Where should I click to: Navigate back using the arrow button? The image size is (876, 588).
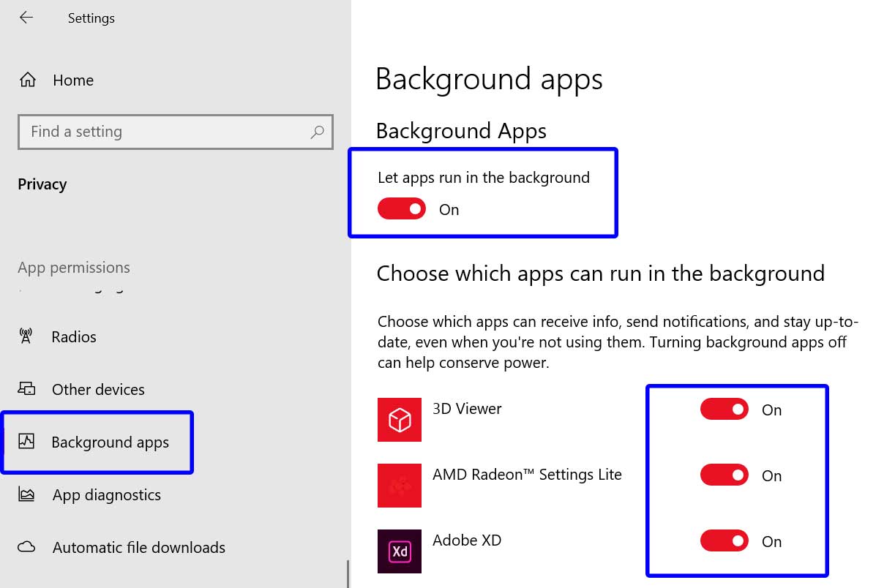[x=26, y=18]
